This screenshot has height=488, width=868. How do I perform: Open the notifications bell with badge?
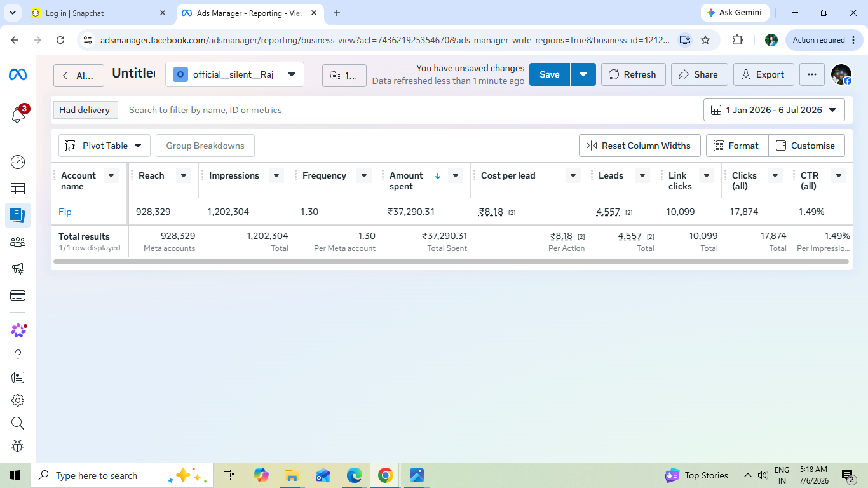coord(18,115)
